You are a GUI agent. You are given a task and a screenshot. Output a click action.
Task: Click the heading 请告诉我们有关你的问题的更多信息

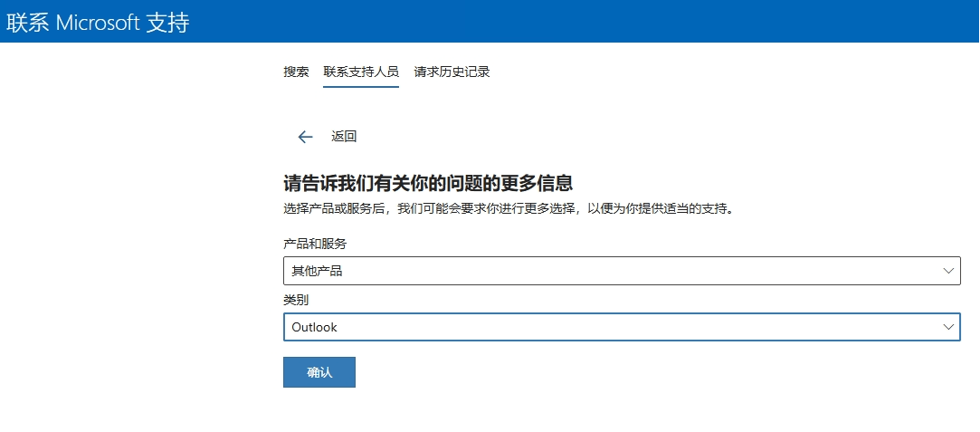tap(428, 185)
